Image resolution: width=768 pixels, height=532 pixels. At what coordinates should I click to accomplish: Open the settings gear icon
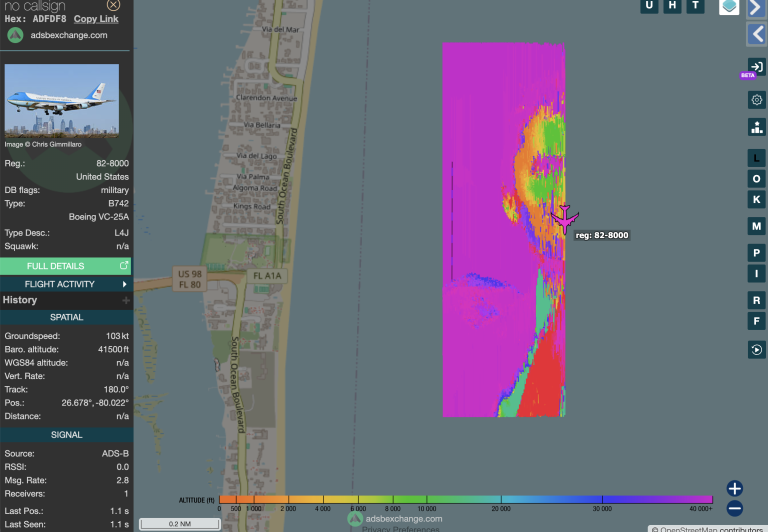(x=756, y=100)
